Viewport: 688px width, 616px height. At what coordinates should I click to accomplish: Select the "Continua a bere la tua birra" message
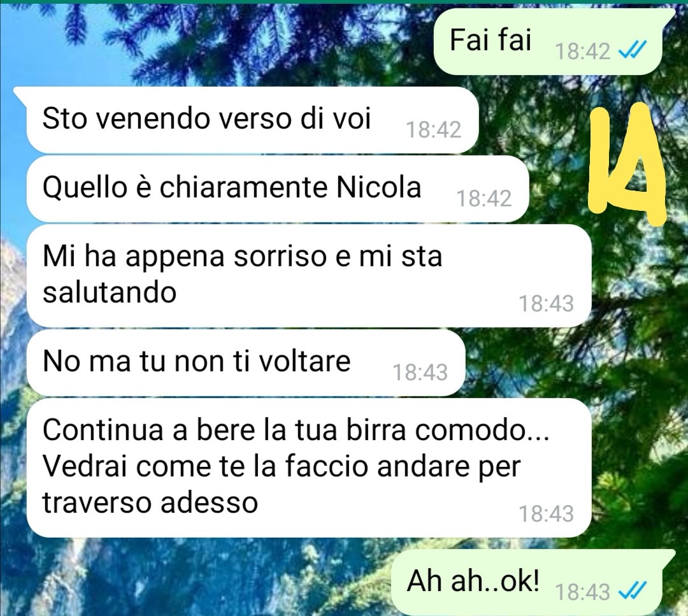coord(309,468)
